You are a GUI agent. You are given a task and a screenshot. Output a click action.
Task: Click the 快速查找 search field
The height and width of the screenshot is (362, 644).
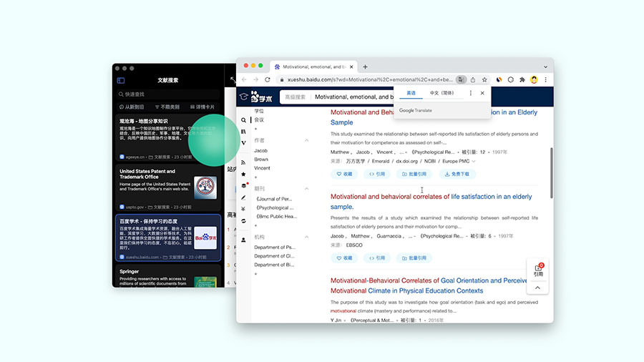click(x=167, y=94)
